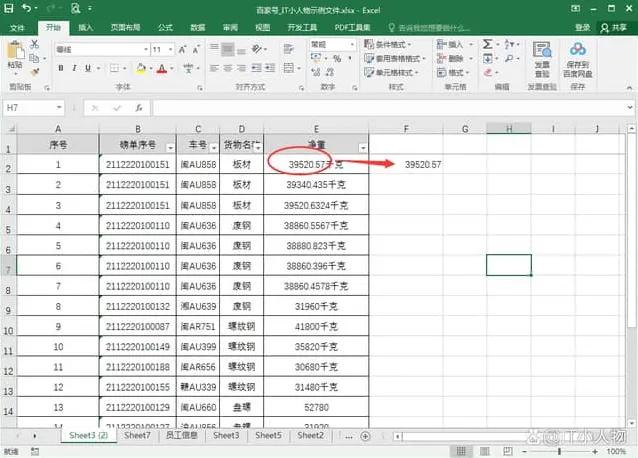Click the Tell me search box

[429, 28]
